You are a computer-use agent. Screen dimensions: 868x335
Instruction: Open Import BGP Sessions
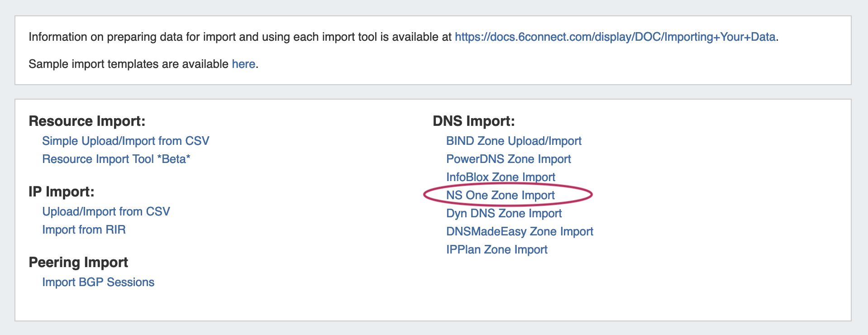(98, 282)
